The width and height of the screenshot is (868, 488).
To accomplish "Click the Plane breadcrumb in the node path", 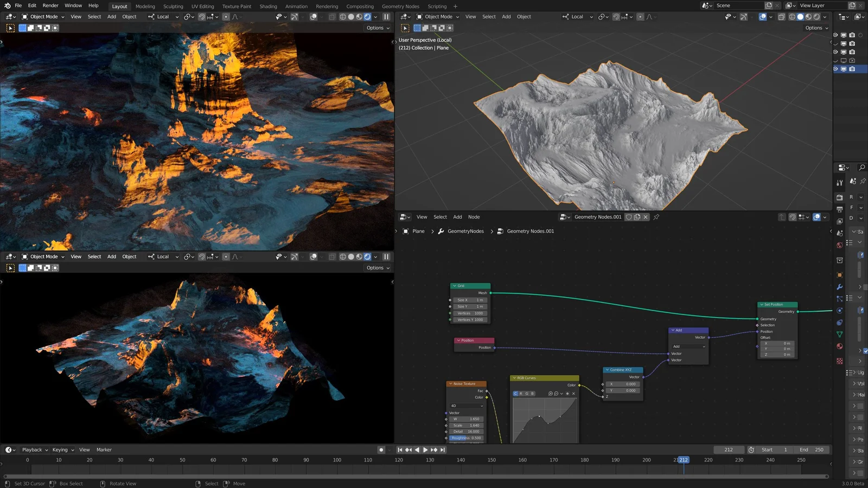I will click(418, 231).
